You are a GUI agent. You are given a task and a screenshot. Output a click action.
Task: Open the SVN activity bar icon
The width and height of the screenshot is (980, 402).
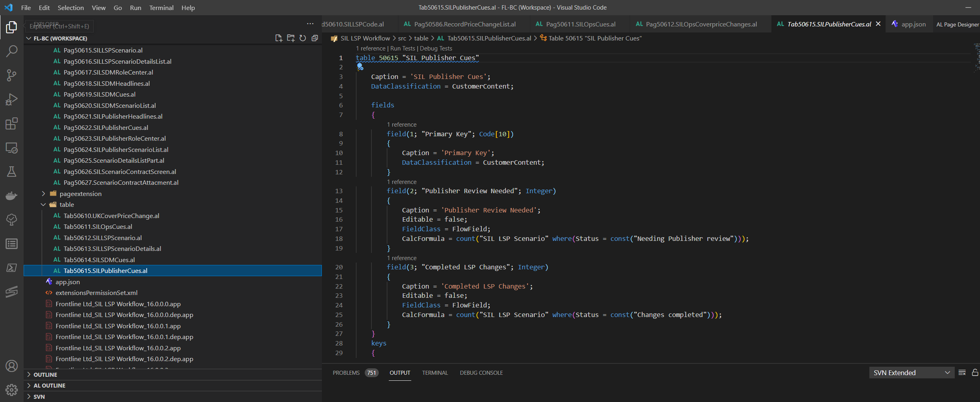point(12,291)
